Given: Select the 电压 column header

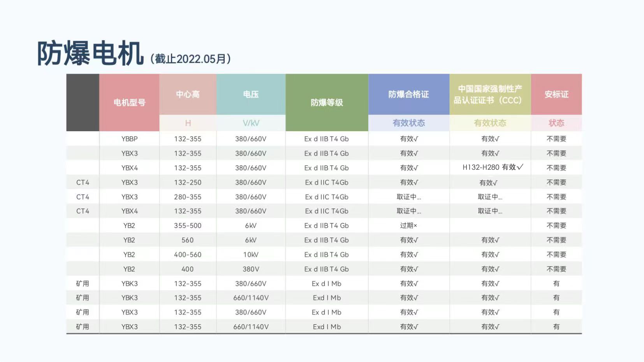Looking at the screenshot, I should tap(251, 94).
